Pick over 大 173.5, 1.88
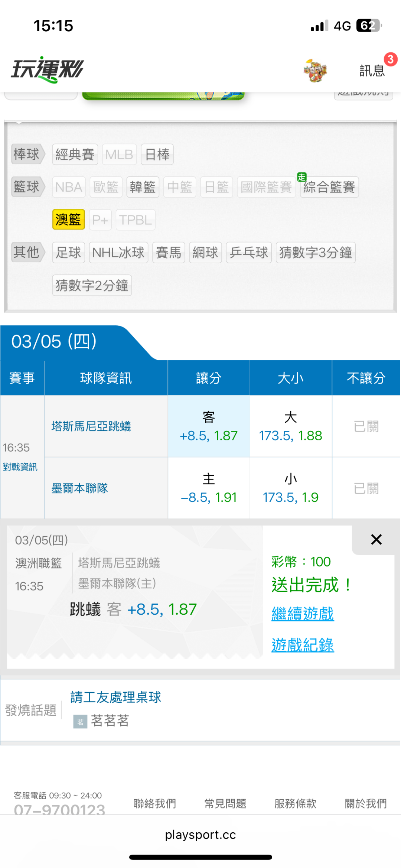 point(291,426)
